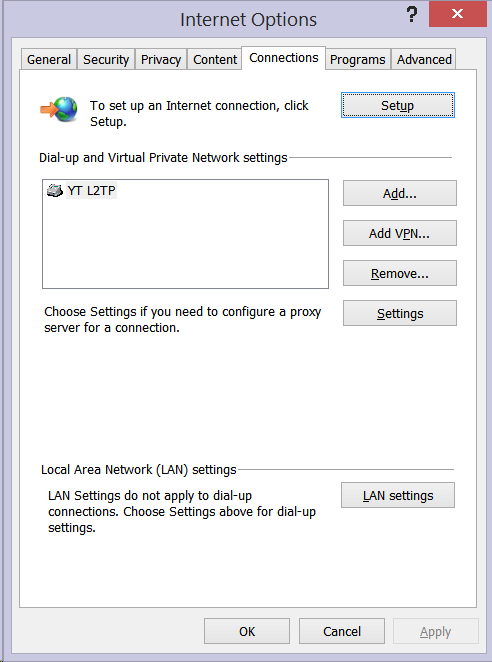This screenshot has width=492, height=662.
Task: Open proxy Settings for the connection
Action: tap(400, 313)
